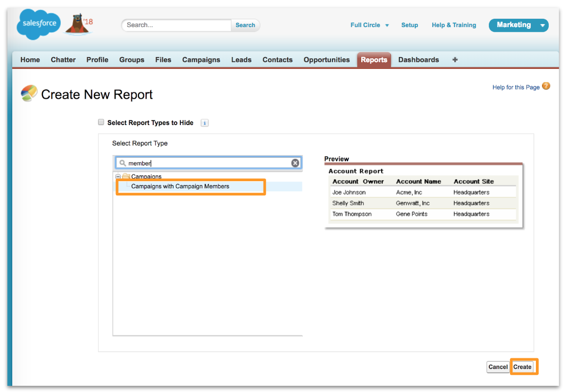Screen dimensions: 565x392
Task: Click the Campaigns folder label
Action: point(146,177)
